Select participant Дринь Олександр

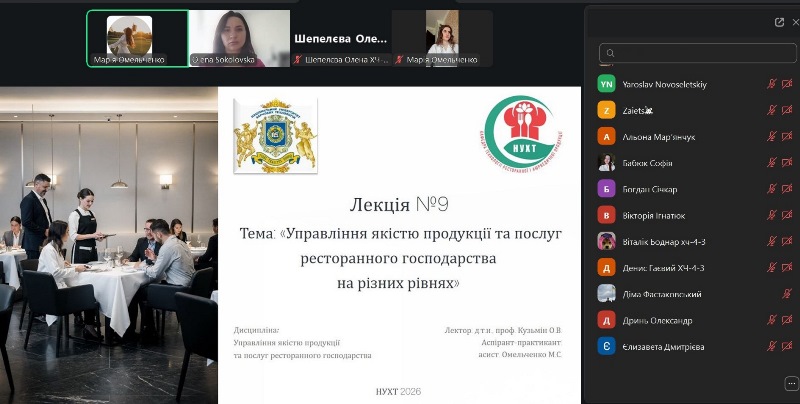696,320
